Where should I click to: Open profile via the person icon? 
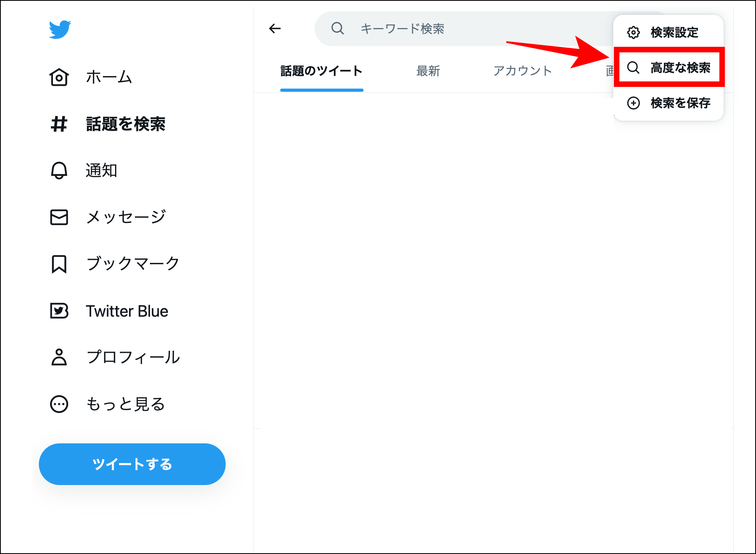(x=59, y=358)
